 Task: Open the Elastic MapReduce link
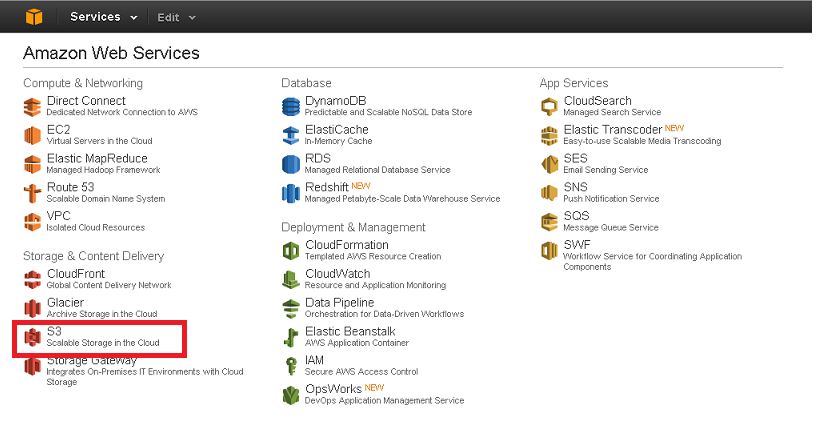click(x=97, y=158)
